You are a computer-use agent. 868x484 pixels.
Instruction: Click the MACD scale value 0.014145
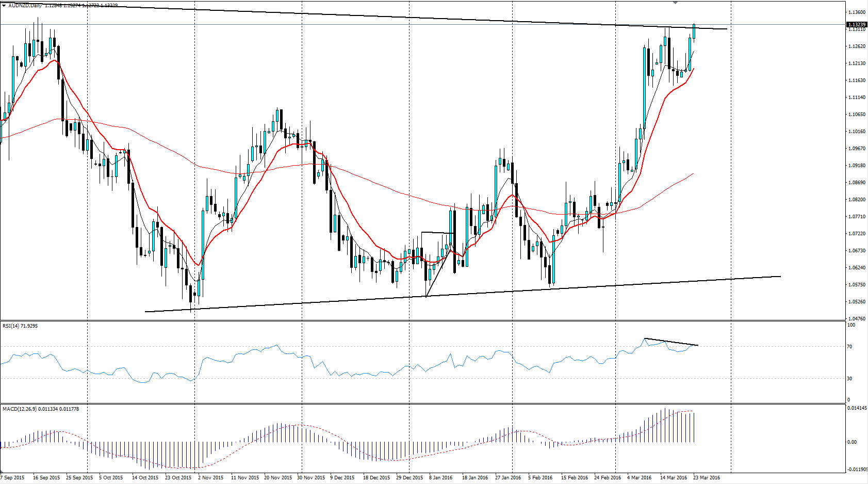coord(857,408)
